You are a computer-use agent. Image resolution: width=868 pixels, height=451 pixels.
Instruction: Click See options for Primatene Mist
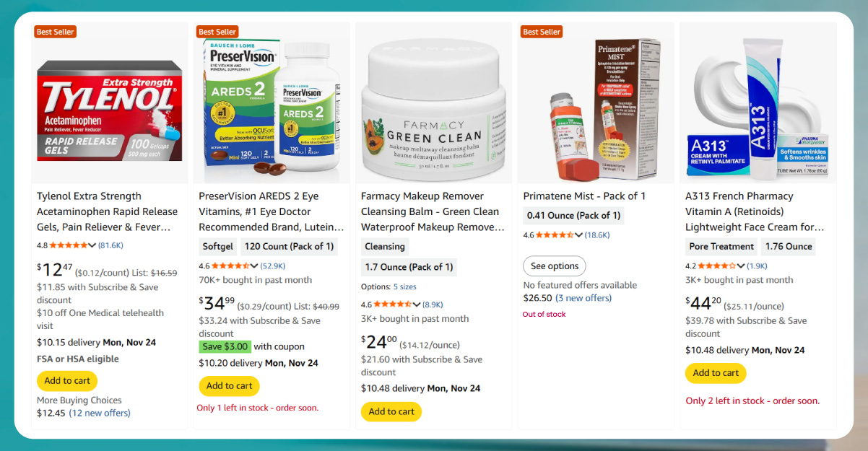(x=555, y=266)
